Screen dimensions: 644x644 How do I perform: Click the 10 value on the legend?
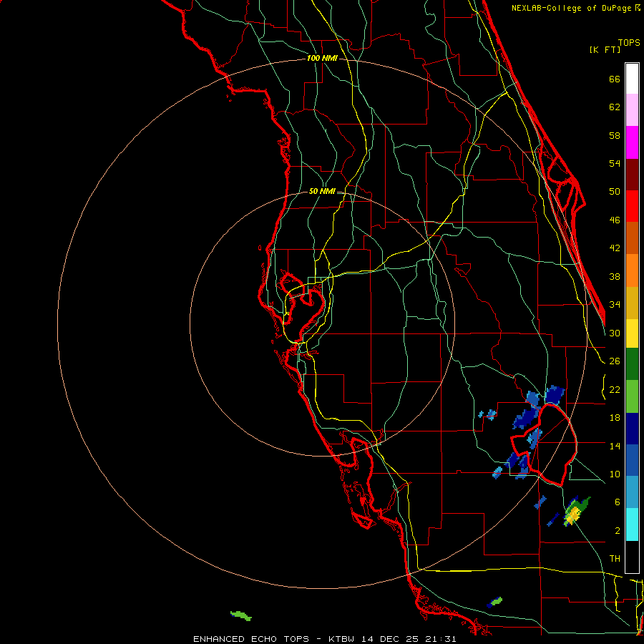coord(615,474)
